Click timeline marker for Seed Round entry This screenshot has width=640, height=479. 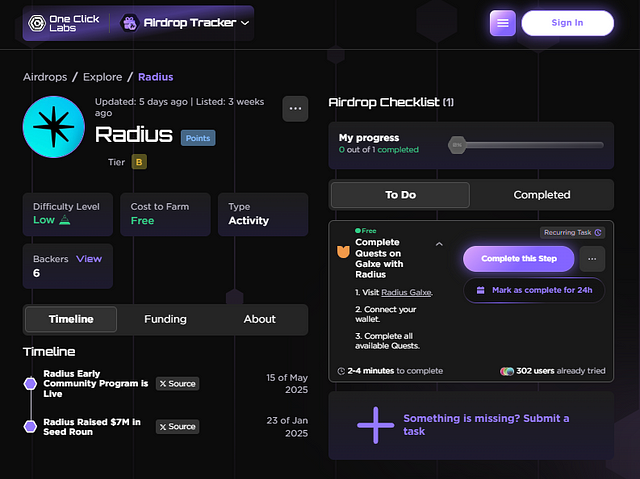[x=30, y=426]
